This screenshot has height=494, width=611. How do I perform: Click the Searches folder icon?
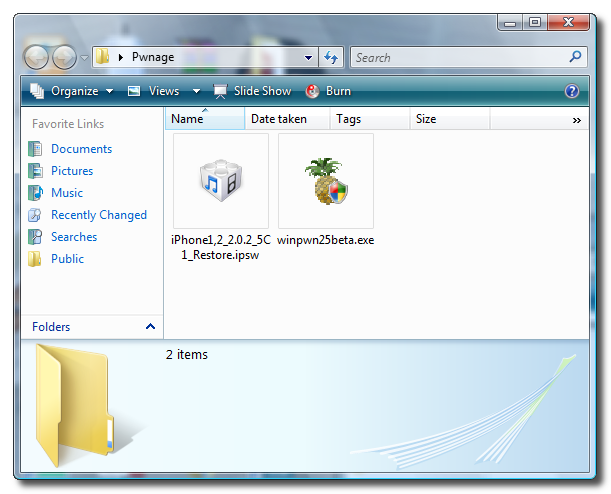click(x=35, y=236)
